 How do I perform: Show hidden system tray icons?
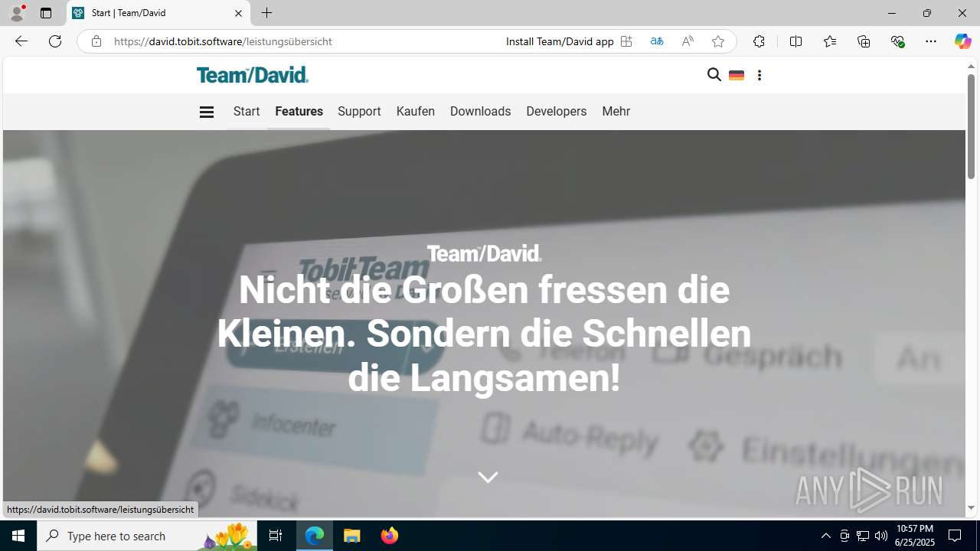(826, 536)
